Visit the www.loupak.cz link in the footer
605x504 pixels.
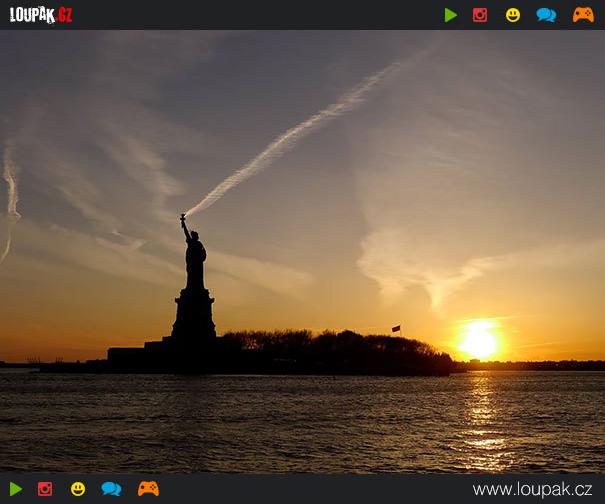pos(532,490)
